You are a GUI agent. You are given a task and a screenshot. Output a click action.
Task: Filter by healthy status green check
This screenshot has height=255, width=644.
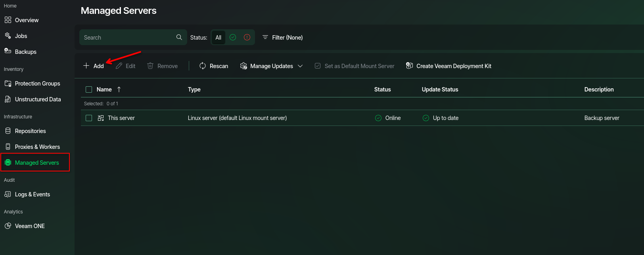233,37
